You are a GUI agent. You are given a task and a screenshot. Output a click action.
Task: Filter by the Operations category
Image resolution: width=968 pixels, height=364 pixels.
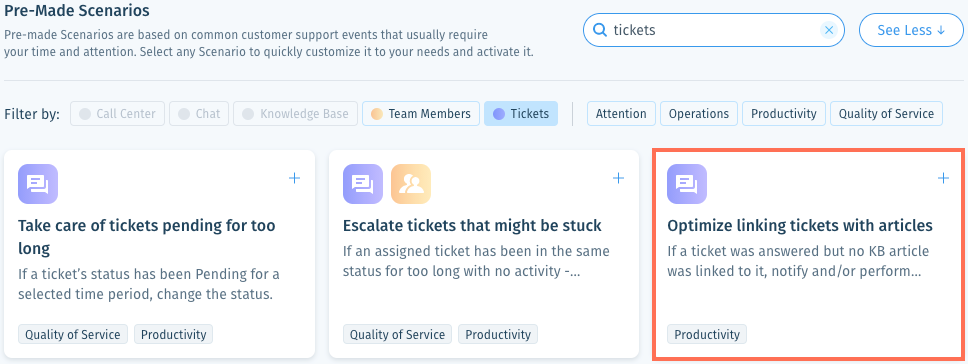(x=699, y=114)
